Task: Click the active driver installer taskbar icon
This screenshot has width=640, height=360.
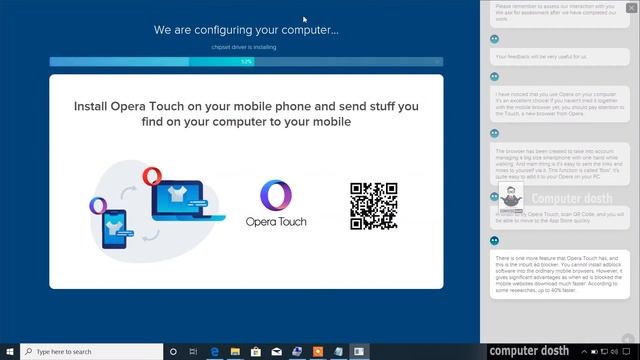Action: (x=359, y=351)
